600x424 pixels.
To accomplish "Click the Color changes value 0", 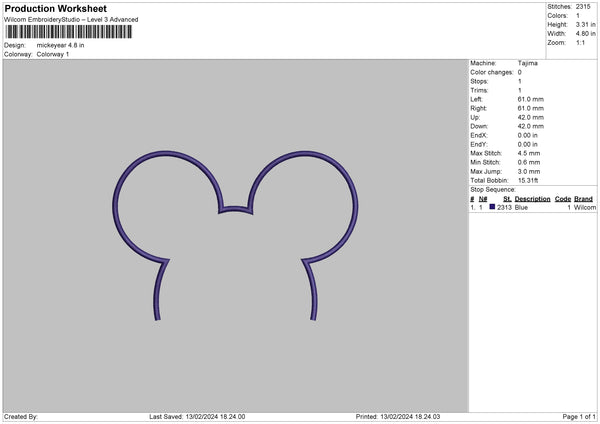I will (x=520, y=72).
